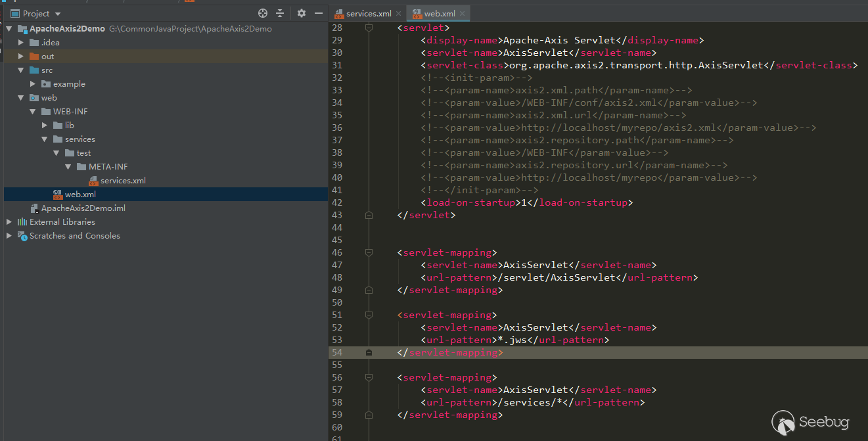Hide the Project panel with minus icon
The image size is (868, 441).
coord(319,13)
